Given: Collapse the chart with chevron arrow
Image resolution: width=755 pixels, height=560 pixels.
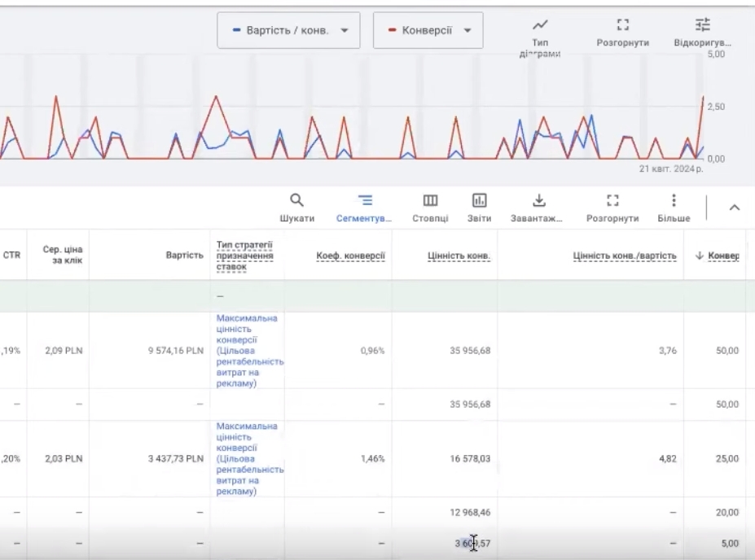Looking at the screenshot, I should [734, 208].
